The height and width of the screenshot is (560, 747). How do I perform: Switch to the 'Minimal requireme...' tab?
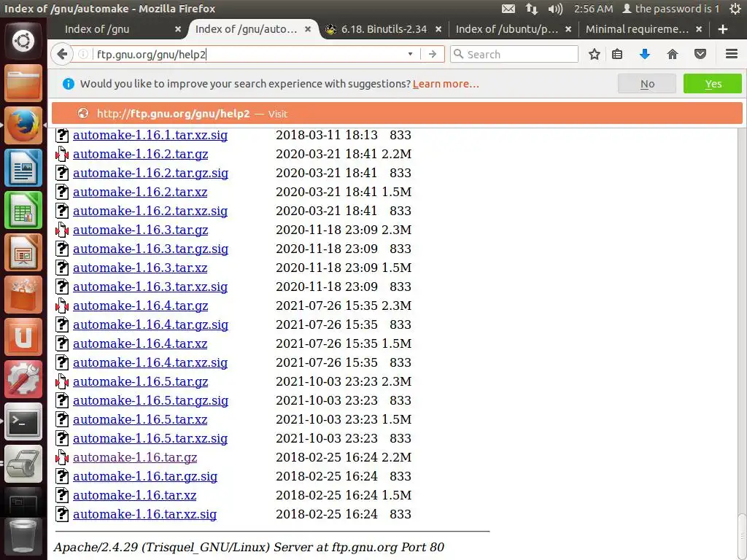point(637,29)
